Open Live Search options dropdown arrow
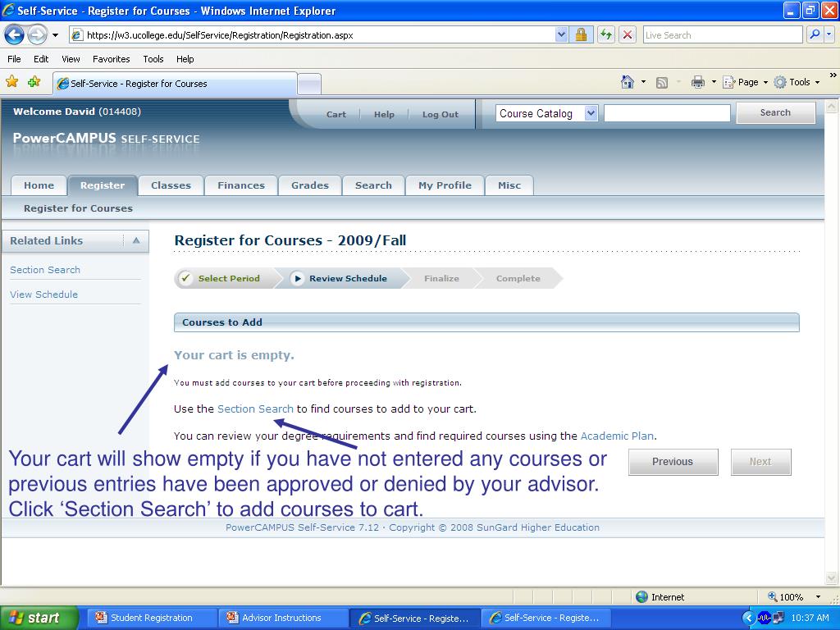 pos(829,35)
